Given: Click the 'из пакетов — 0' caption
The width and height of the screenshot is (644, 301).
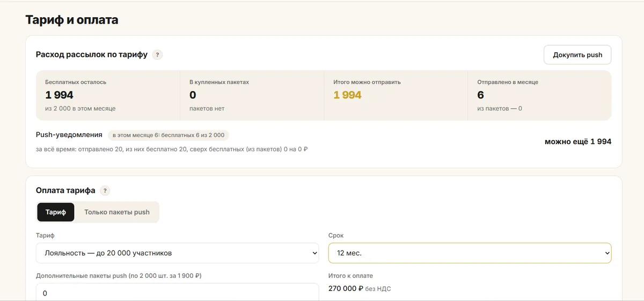Looking at the screenshot, I should pyautogui.click(x=500, y=109).
